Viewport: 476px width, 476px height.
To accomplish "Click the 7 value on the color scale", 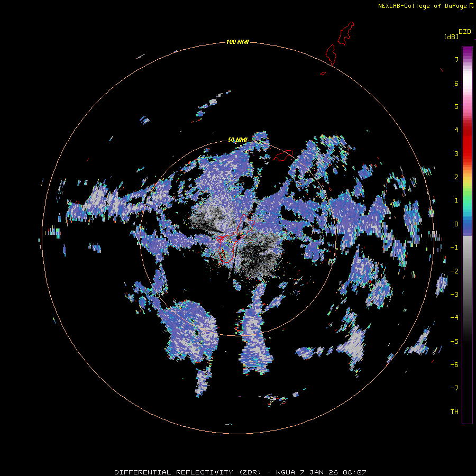I will click(456, 59).
